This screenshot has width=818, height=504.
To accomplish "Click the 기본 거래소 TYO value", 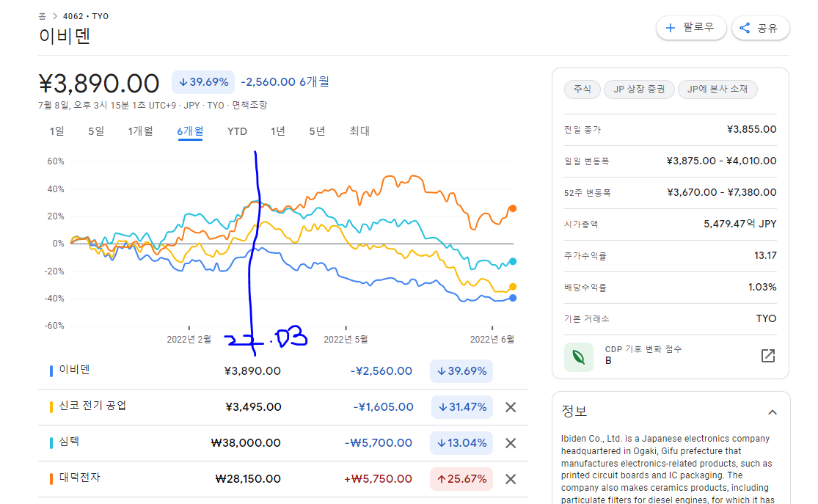I will point(767,319).
